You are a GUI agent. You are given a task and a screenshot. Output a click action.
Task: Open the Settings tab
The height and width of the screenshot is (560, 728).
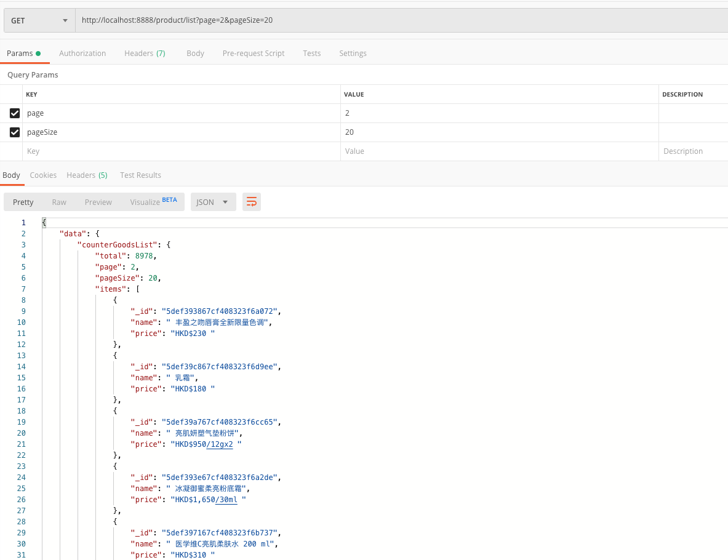[353, 54]
